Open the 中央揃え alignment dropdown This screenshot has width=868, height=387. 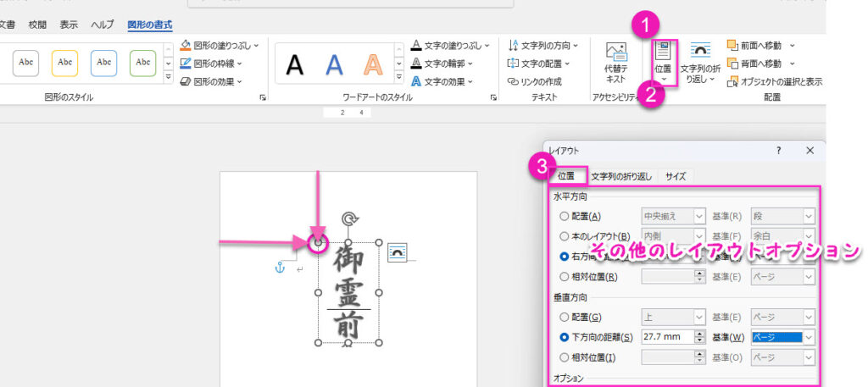(x=673, y=216)
